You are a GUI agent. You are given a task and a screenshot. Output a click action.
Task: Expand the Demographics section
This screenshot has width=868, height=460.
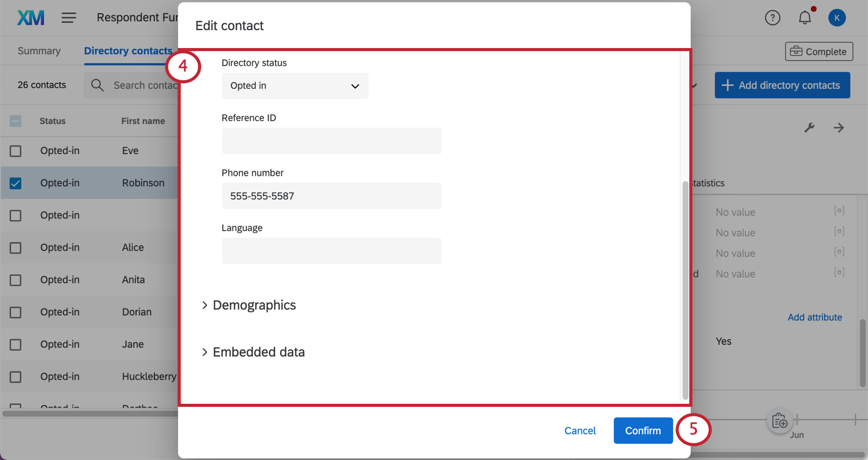coord(254,305)
